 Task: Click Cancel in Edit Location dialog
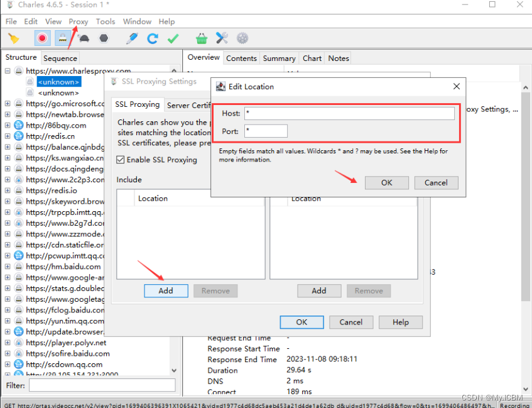[x=436, y=183]
